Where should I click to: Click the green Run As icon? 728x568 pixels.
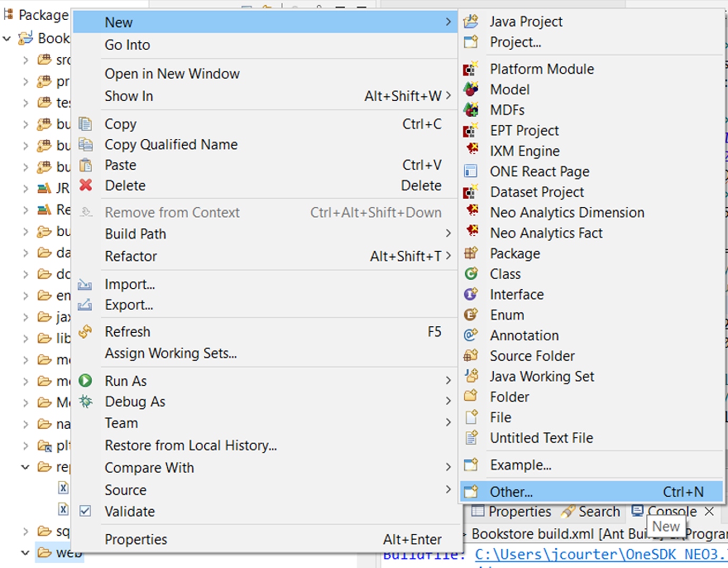85,380
